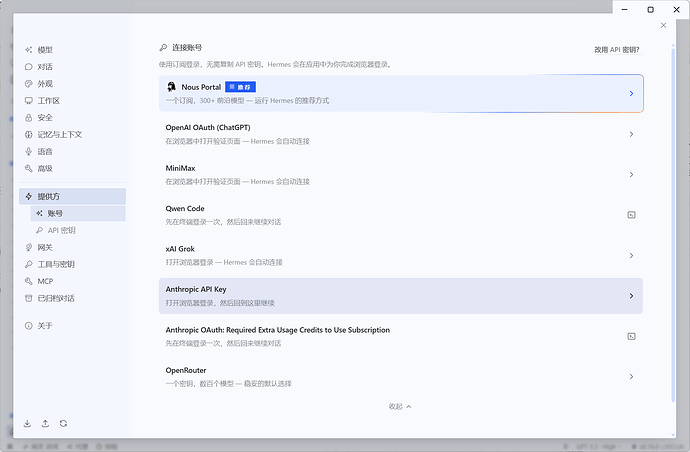Click the download icon at sidebar bottom

click(x=27, y=423)
